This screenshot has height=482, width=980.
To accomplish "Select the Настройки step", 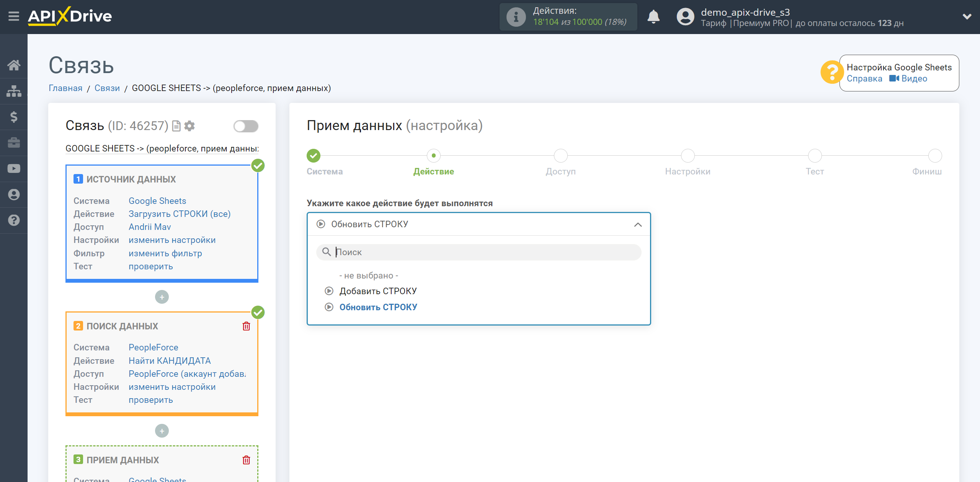I will tap(688, 156).
